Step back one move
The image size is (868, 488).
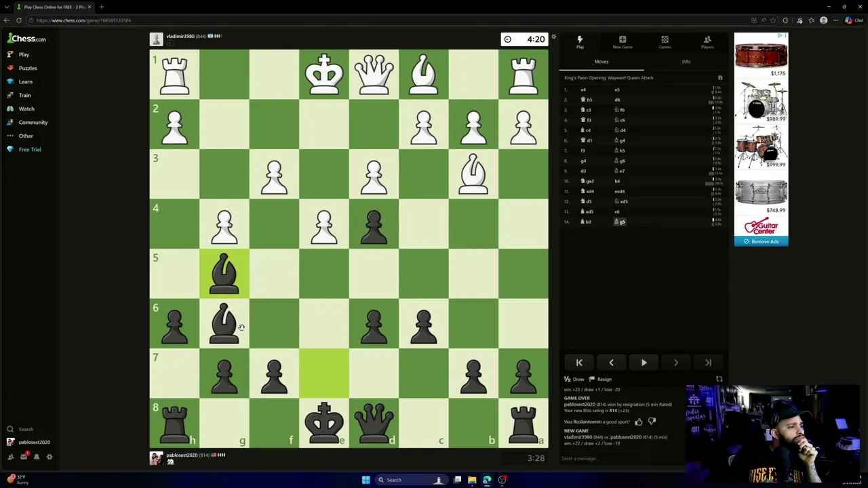[x=611, y=363]
